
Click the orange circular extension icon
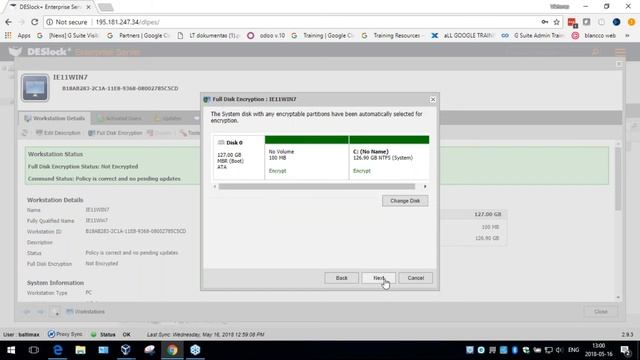tap(631, 22)
